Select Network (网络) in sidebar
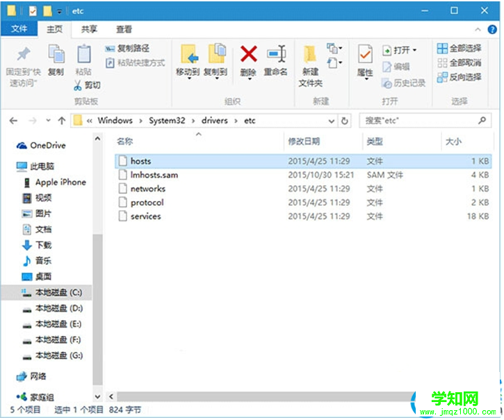The height and width of the screenshot is (420, 504). 31,376
